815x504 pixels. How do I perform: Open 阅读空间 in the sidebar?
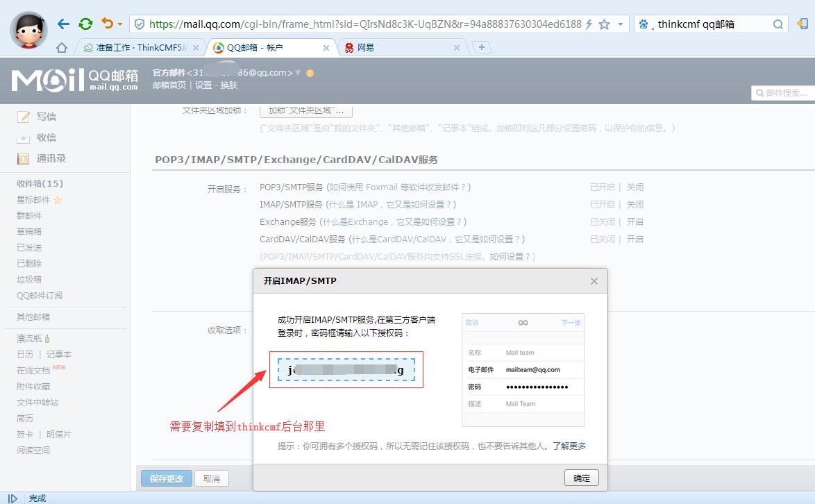pyautogui.click(x=33, y=451)
